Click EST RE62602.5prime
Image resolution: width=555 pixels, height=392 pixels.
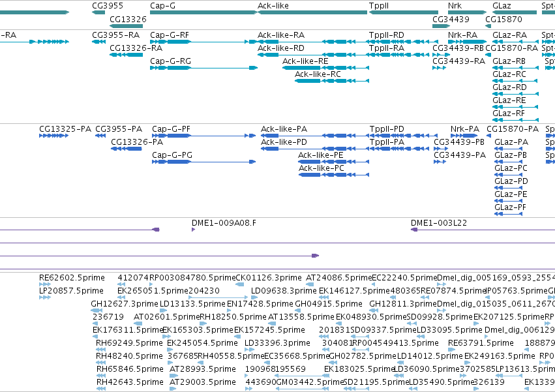point(45,284)
